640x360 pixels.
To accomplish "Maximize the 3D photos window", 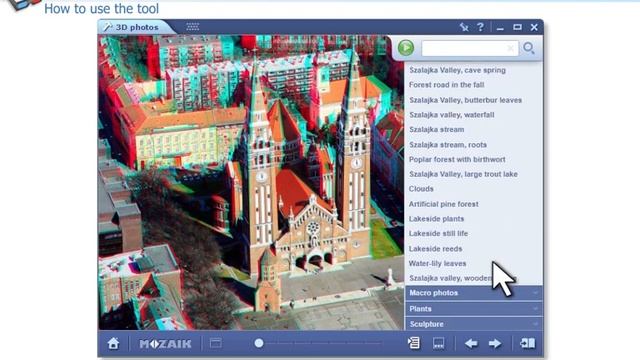I will point(517,27).
